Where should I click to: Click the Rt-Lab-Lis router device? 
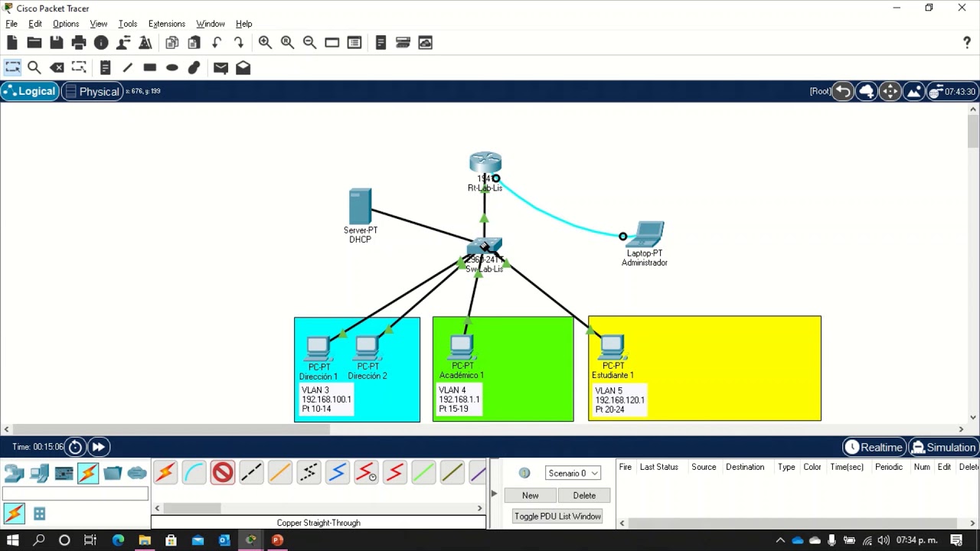point(485,164)
